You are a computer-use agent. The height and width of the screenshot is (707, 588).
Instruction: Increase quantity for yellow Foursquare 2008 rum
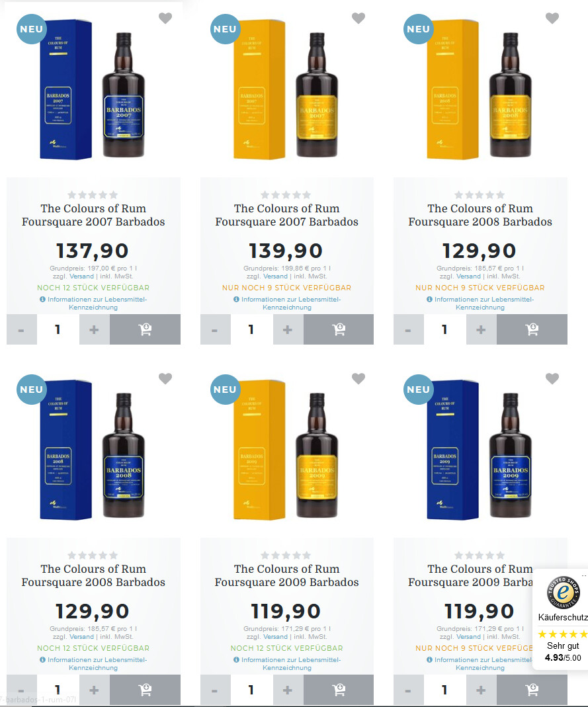click(481, 329)
